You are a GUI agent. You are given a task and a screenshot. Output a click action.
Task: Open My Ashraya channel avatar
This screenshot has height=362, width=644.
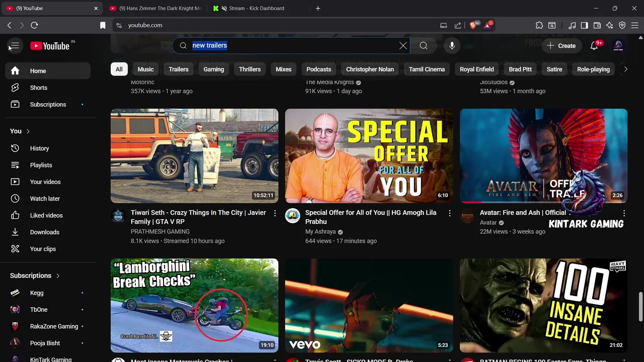click(x=293, y=216)
